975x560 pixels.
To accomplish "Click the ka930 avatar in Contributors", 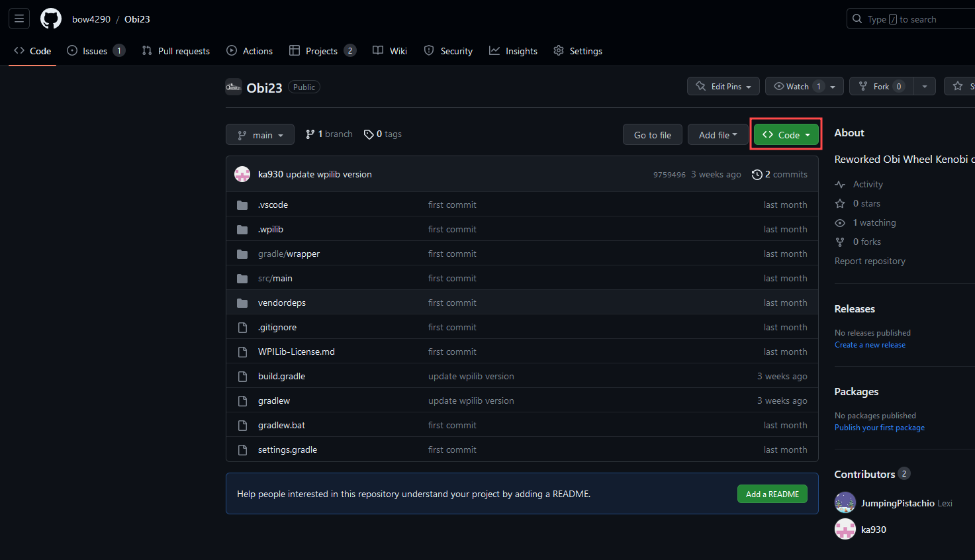I will 845,529.
